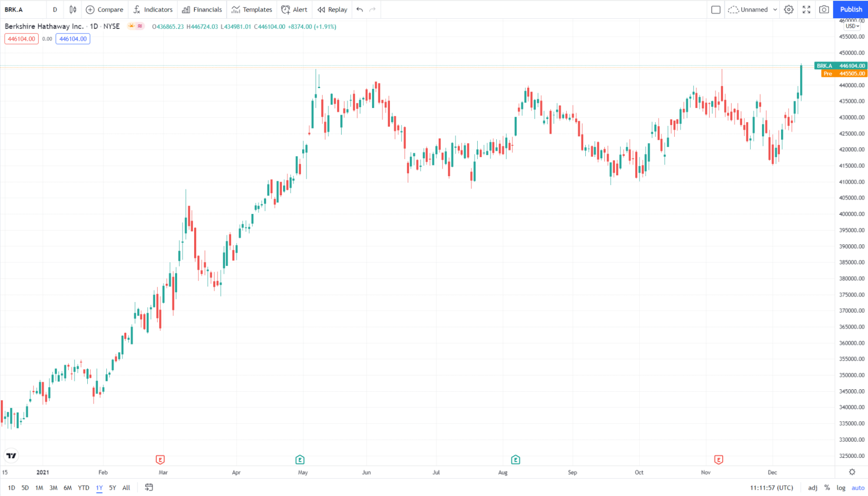Open price axis settings gear at bottom right
This screenshot has height=496, width=868.
[852, 472]
